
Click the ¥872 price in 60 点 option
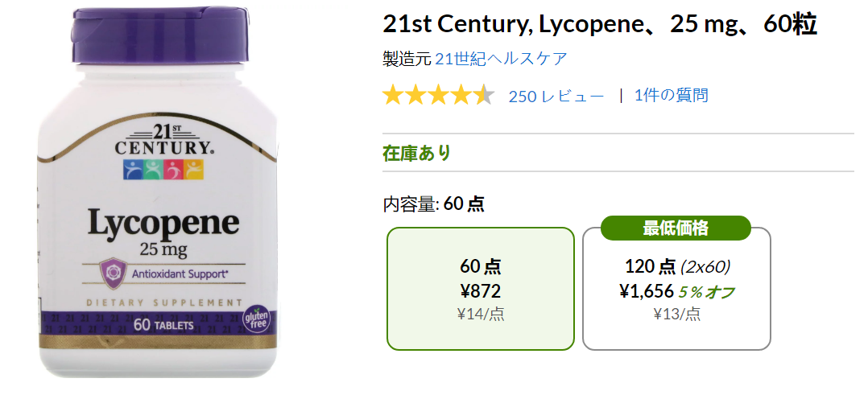point(481,291)
